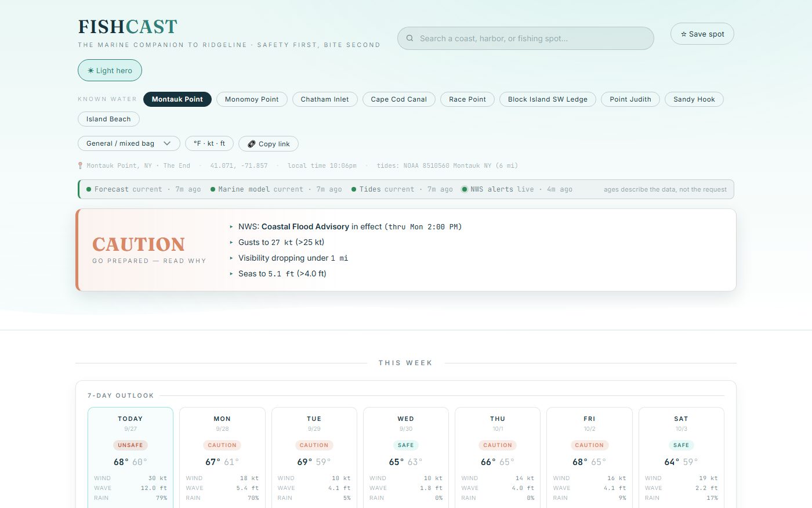Click the SAFE badge on the WED card
The height and width of the screenshot is (508, 812).
(x=406, y=445)
